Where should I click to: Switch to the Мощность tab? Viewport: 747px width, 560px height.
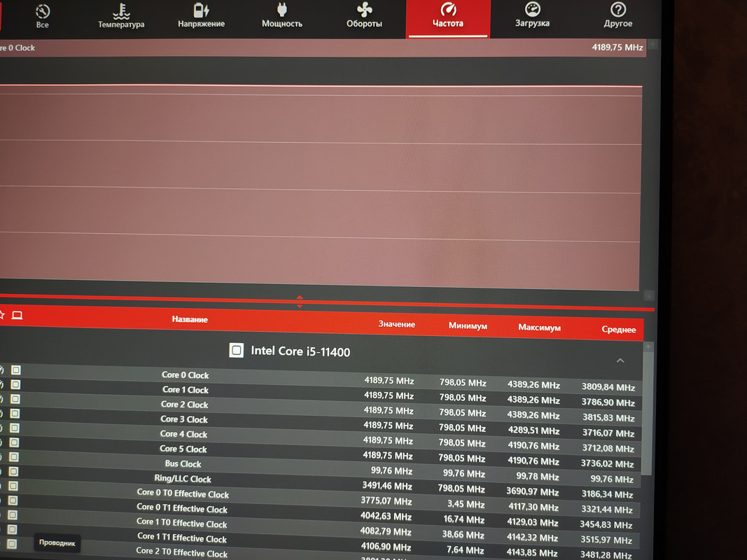tap(282, 16)
